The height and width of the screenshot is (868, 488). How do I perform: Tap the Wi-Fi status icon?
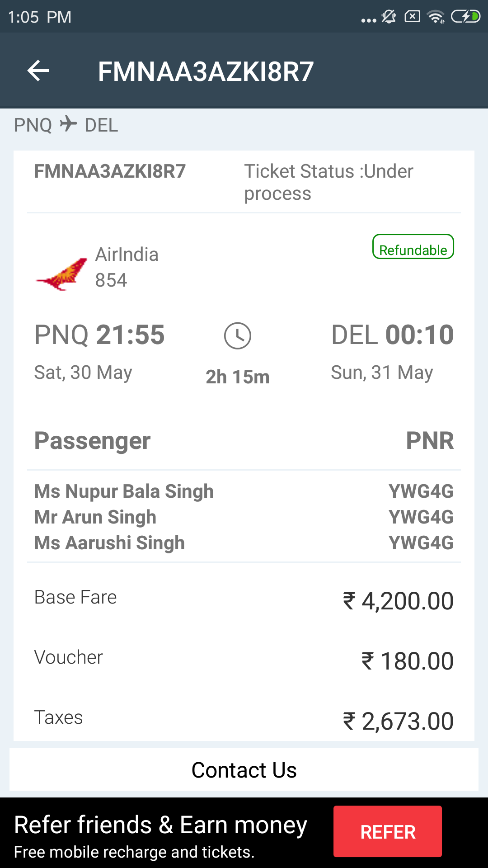point(436,17)
